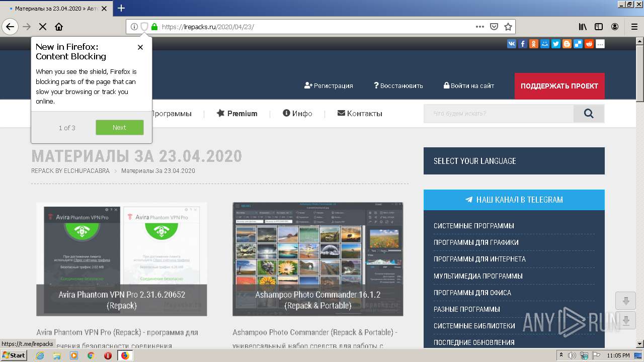Image resolution: width=644 pixels, height=362 pixels.
Task: Launch Internet Explorer from the taskbar
Action: 40,355
